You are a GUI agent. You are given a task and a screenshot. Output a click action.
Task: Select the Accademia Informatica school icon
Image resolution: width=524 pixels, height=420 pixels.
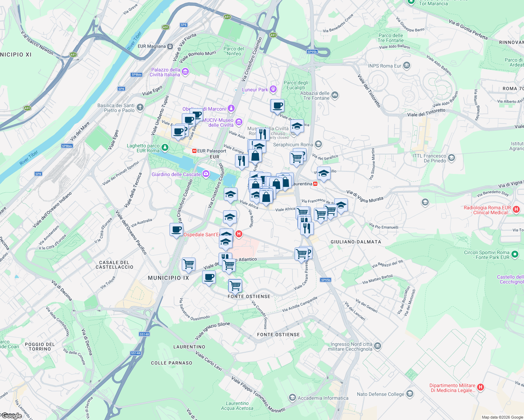point(292,398)
